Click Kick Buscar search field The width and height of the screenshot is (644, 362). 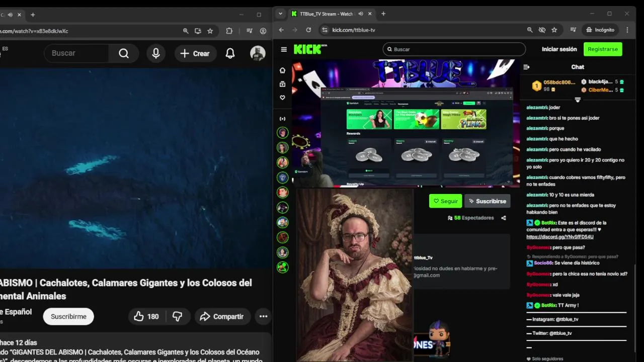454,49
